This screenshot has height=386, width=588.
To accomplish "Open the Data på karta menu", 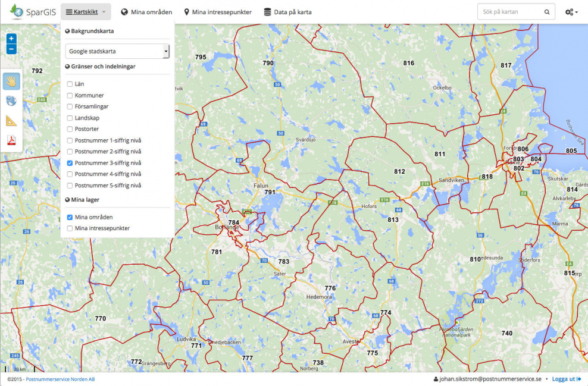I will coord(287,12).
